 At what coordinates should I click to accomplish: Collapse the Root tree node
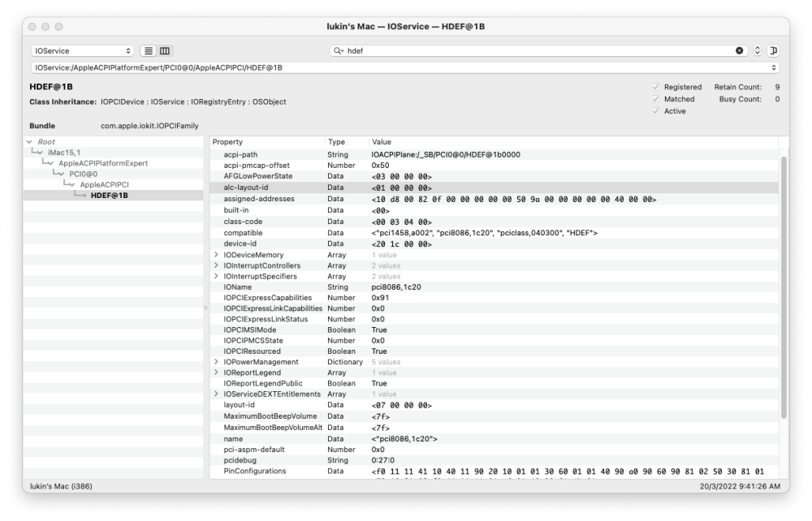(29, 142)
